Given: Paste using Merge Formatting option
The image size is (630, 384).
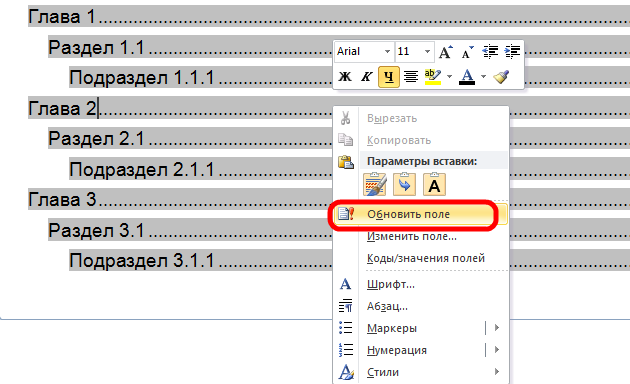Looking at the screenshot, I should point(404,184).
